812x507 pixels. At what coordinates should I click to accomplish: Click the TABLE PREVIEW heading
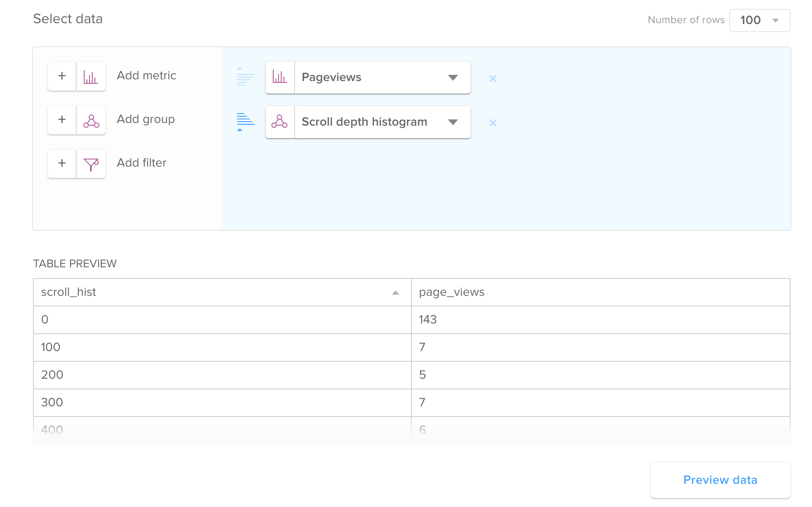75,264
